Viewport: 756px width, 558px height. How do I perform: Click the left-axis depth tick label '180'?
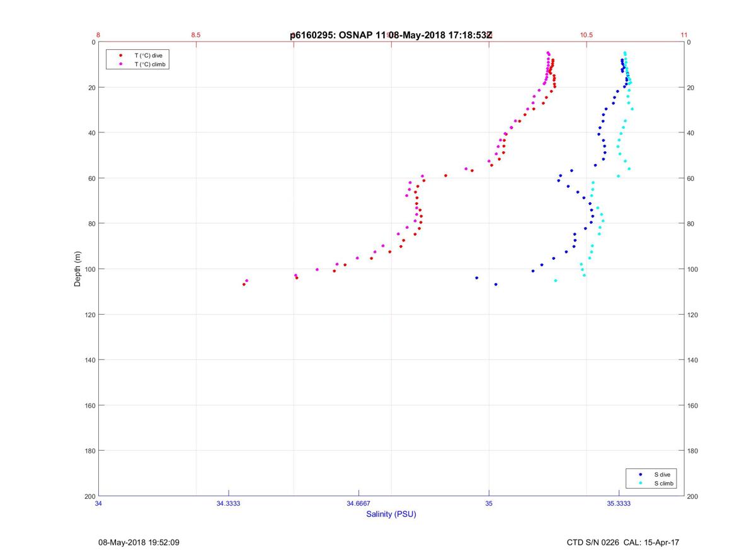[89, 451]
